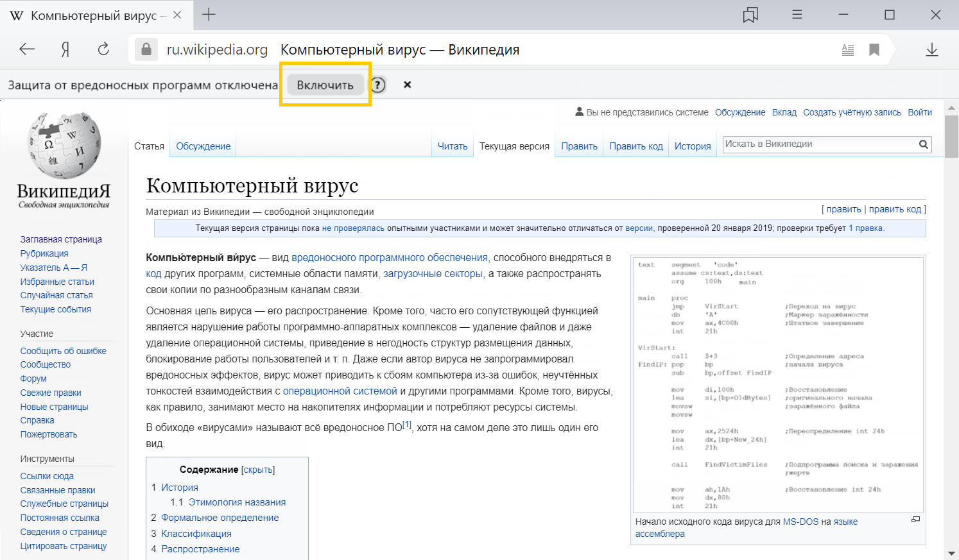Collapse the contents box via 'скрыть'
959x560 pixels.
pyautogui.click(x=258, y=470)
